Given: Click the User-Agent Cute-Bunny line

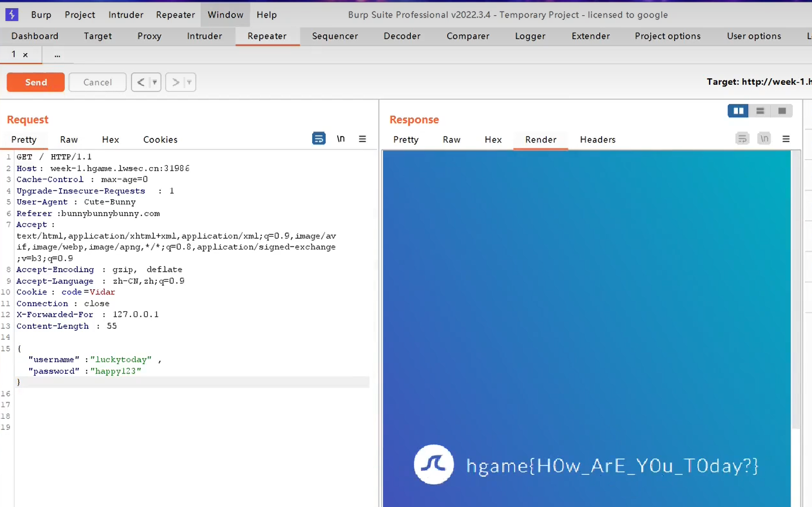Looking at the screenshot, I should tap(76, 202).
